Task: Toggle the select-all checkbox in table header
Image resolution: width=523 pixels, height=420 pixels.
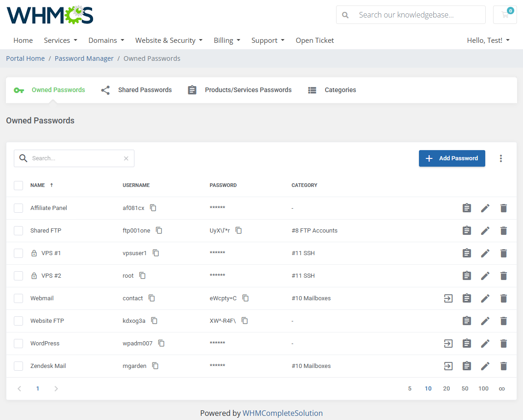Action: pyautogui.click(x=18, y=186)
